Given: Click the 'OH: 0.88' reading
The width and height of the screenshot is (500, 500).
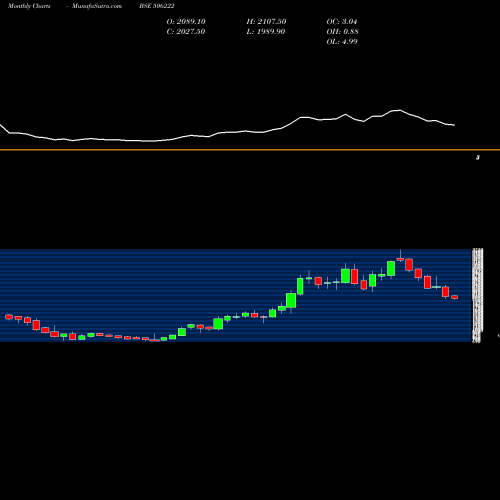Looking at the screenshot, I should coord(342,32).
